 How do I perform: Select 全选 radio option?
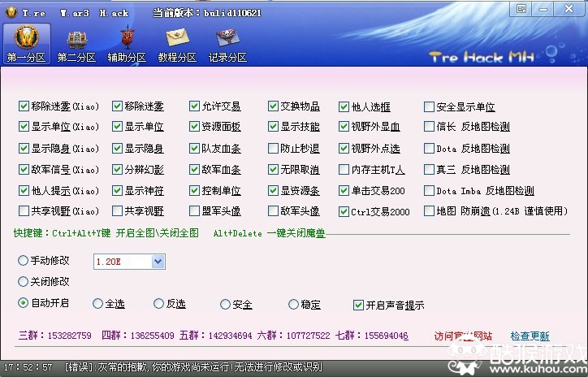97,304
